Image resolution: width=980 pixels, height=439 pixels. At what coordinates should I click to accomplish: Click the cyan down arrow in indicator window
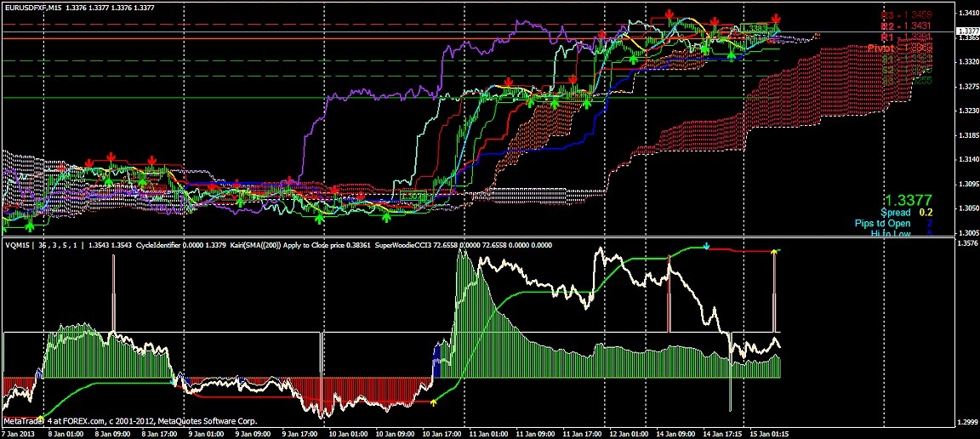(706, 245)
